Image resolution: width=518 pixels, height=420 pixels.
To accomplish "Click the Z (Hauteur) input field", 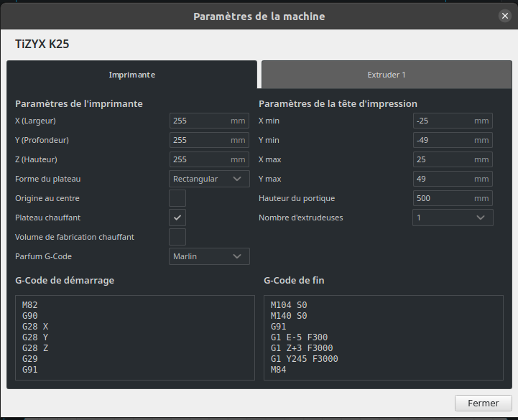I will coord(209,159).
